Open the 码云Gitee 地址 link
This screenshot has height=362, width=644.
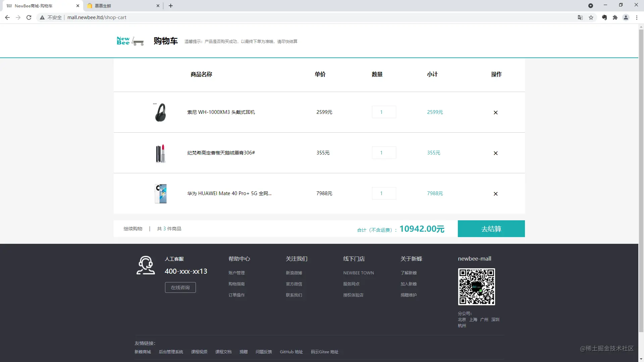(324, 352)
